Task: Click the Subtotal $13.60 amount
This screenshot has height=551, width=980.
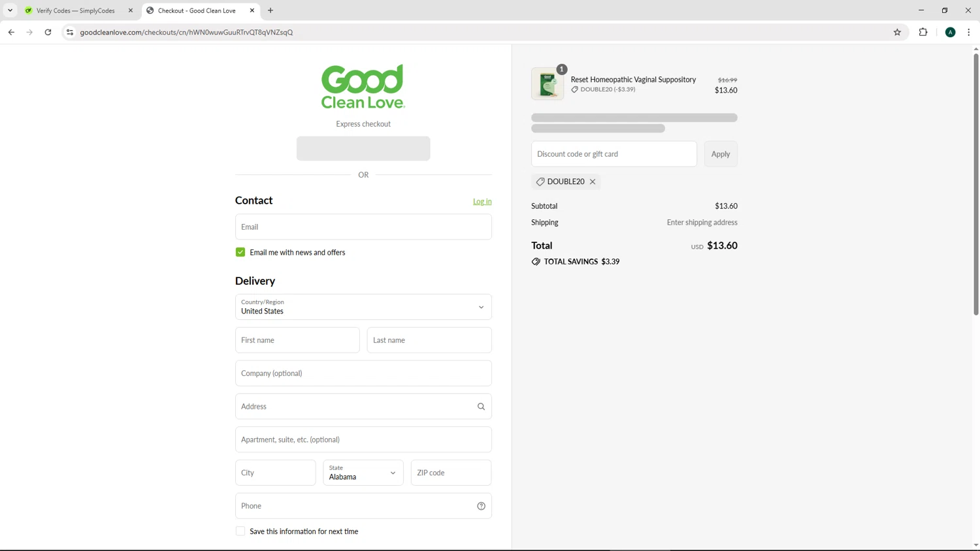Action: coord(726,206)
